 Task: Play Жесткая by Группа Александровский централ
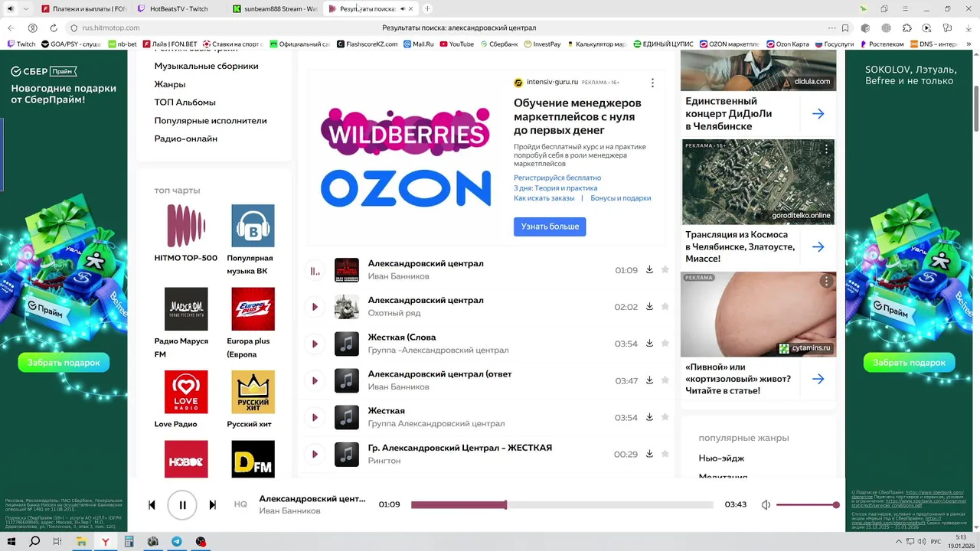314,417
